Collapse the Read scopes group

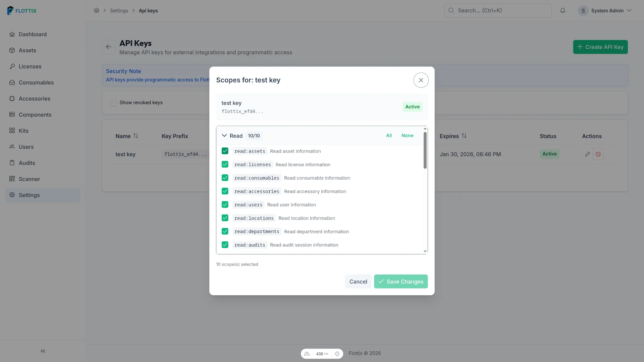224,136
